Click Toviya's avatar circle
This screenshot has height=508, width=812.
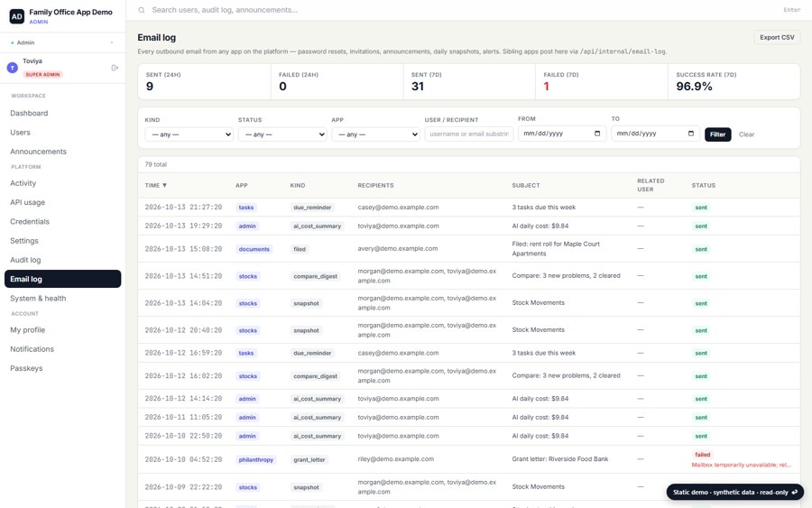[13, 68]
